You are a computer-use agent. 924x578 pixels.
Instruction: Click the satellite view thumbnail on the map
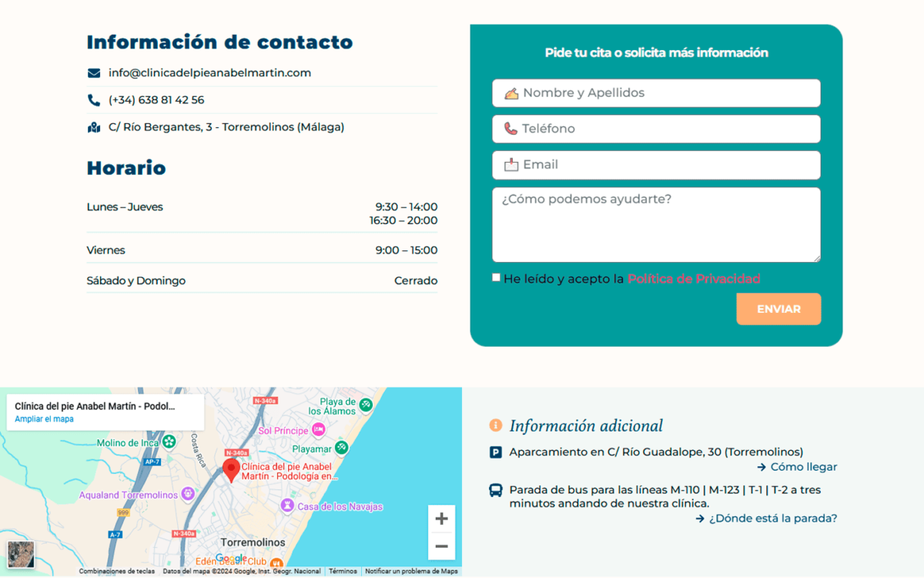pyautogui.click(x=20, y=553)
